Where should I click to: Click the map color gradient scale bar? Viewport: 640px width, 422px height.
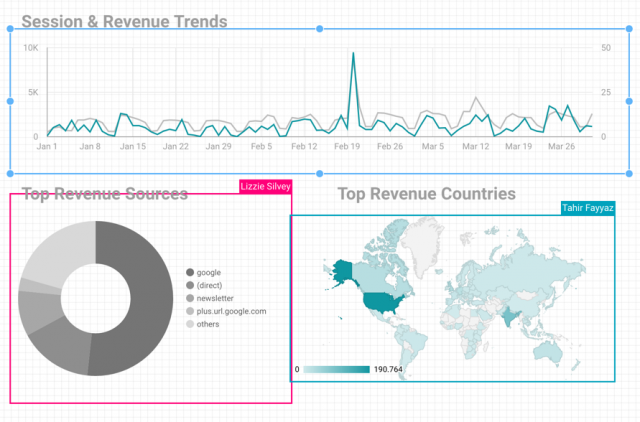coord(337,369)
